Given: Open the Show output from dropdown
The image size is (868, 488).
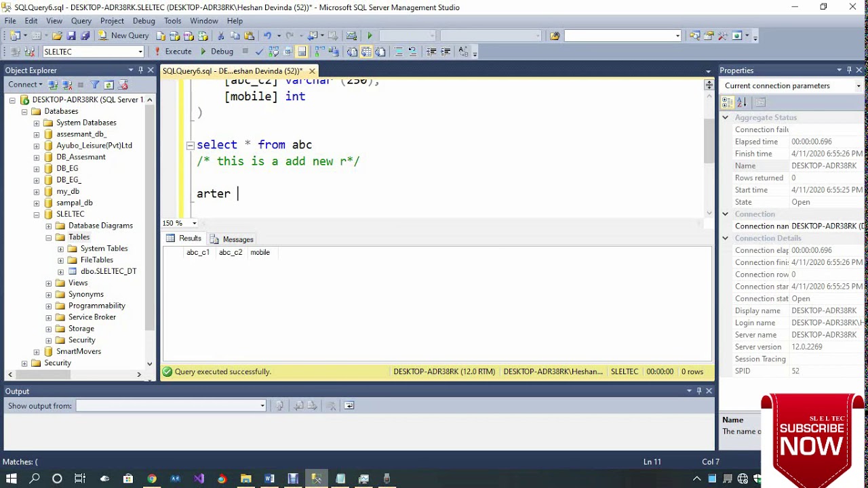Looking at the screenshot, I should tap(171, 405).
